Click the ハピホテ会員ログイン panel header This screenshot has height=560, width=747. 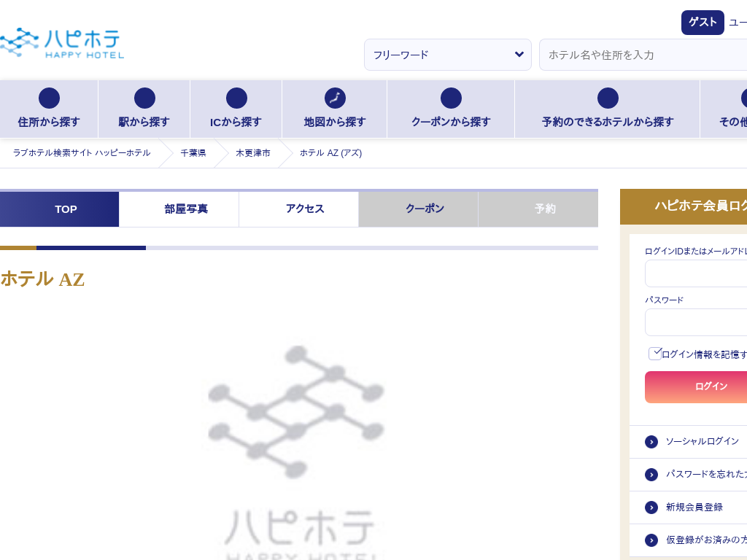[x=684, y=206]
